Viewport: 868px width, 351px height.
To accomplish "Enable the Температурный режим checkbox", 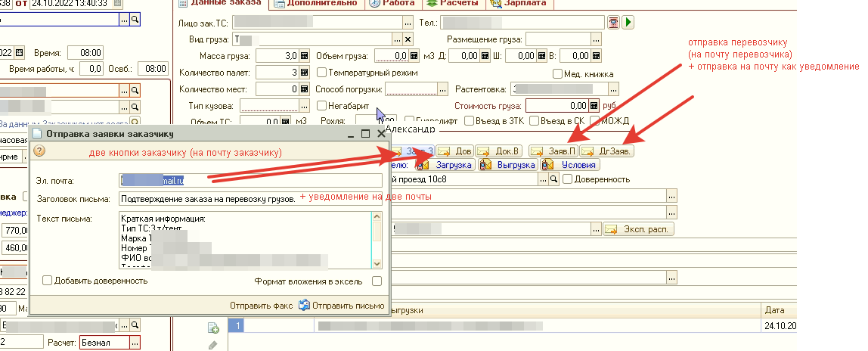I will click(322, 73).
